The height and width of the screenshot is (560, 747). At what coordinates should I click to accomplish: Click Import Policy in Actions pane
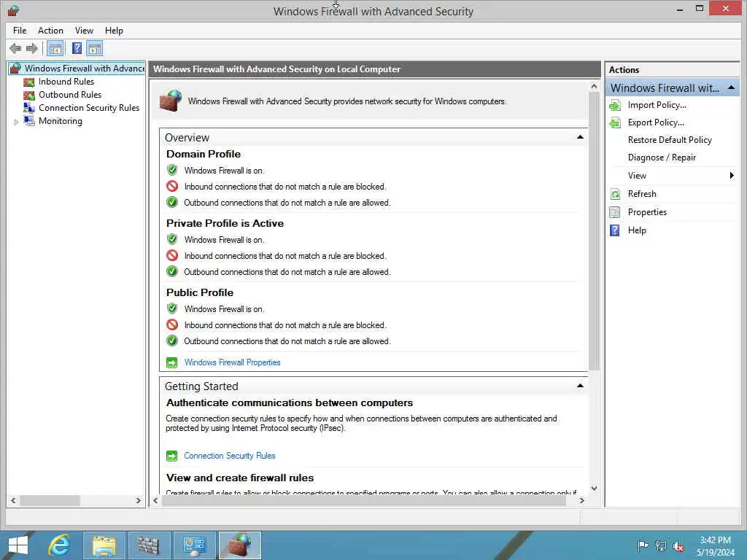pyautogui.click(x=657, y=105)
